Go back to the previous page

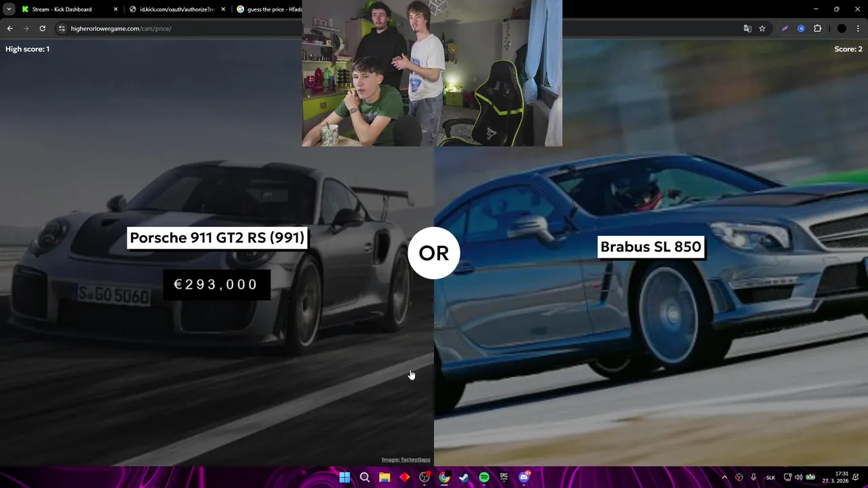pyautogui.click(x=9, y=28)
